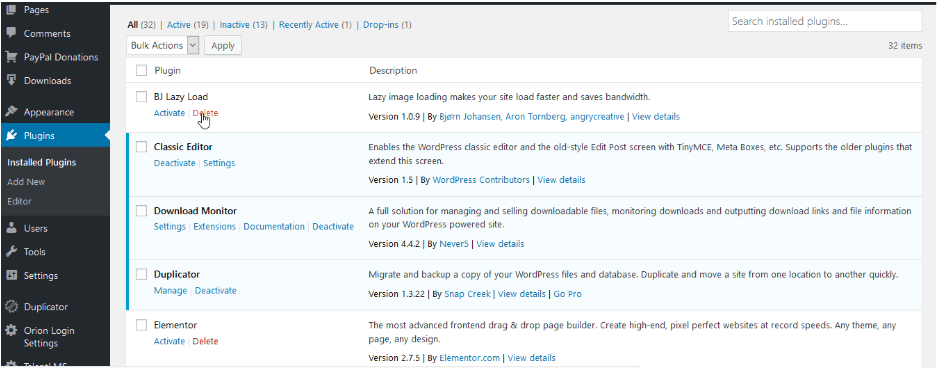940x369 pixels.
Task: Check the BJ Lazy Load checkbox
Action: (141, 96)
